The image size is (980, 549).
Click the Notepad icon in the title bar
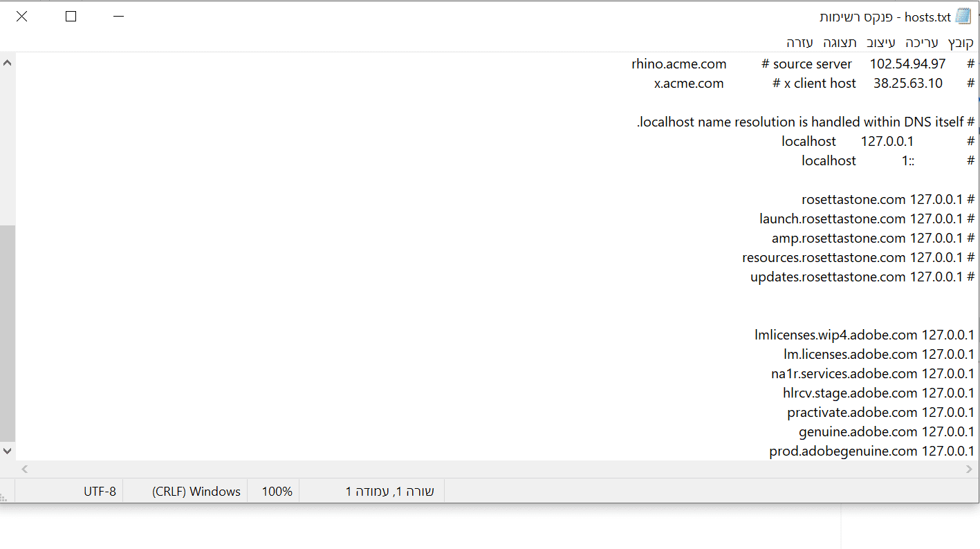pyautogui.click(x=963, y=17)
